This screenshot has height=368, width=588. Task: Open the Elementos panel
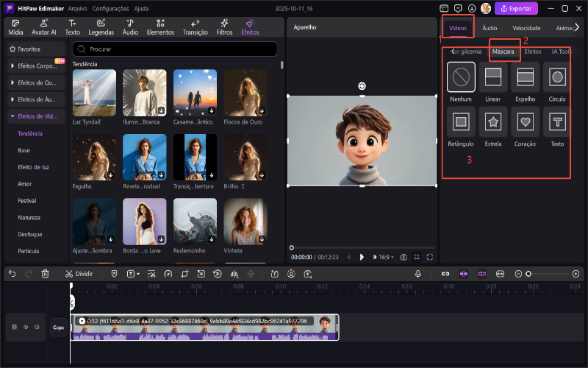pyautogui.click(x=160, y=27)
